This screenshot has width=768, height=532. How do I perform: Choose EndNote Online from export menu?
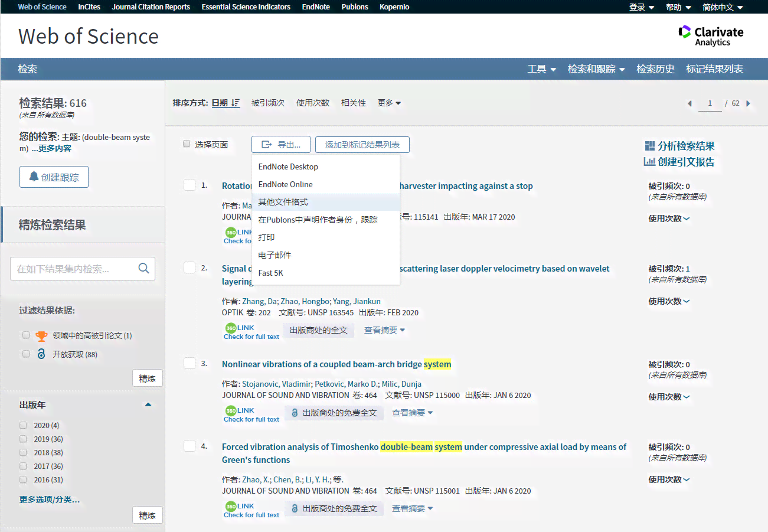326,184
